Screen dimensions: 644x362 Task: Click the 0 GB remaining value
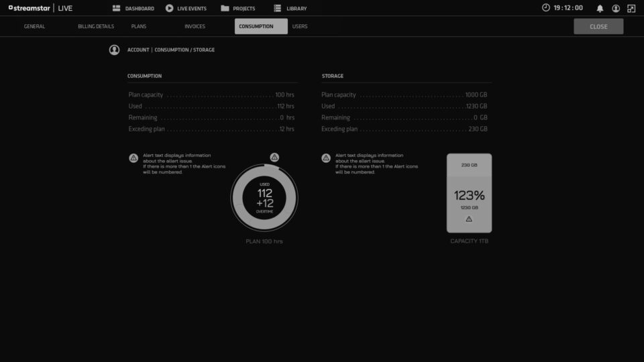[480, 117]
